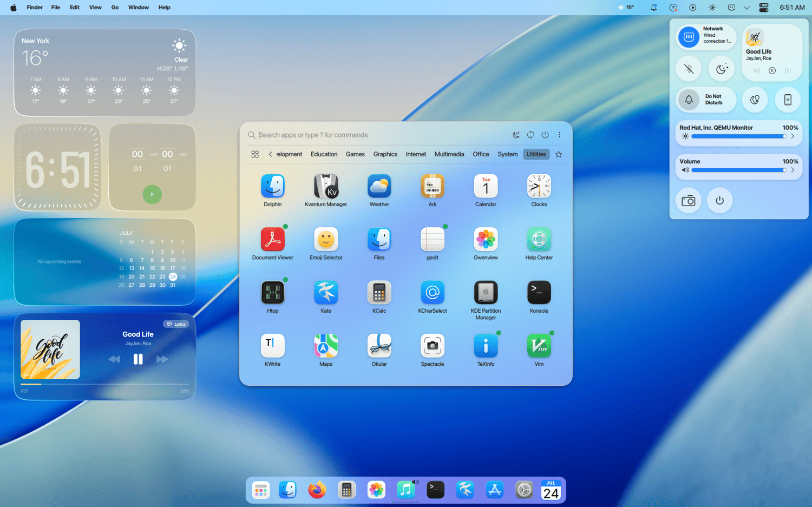Click the back chevron beside launcher categories
The height and width of the screenshot is (507, 812).
tap(270, 154)
